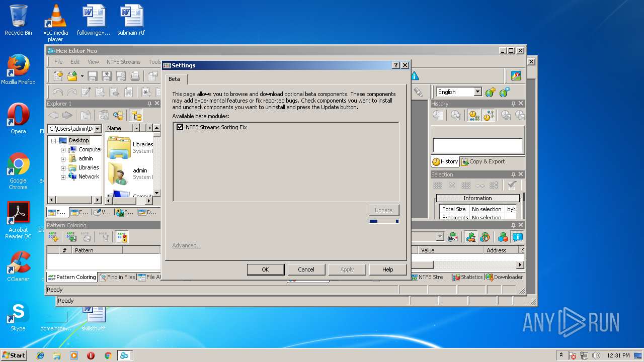Open the dropdown arrow beside Open folder icon
The height and width of the screenshot is (362, 644).
point(82,76)
